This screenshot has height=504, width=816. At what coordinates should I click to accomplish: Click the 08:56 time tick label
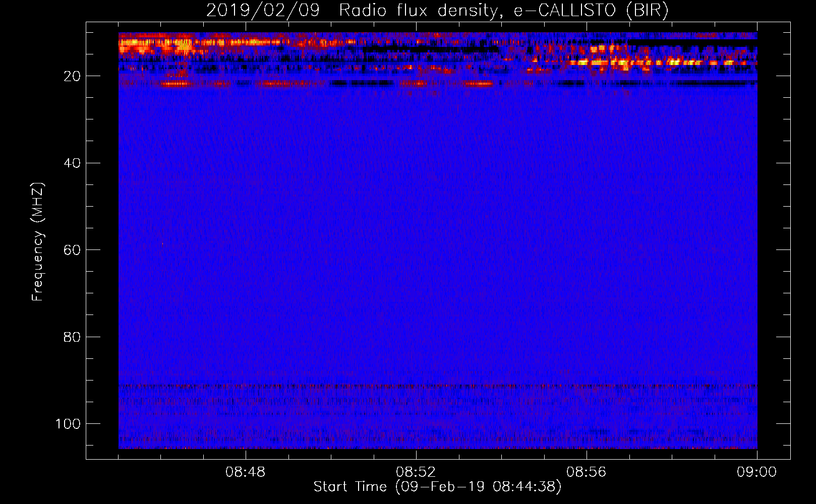(587, 472)
